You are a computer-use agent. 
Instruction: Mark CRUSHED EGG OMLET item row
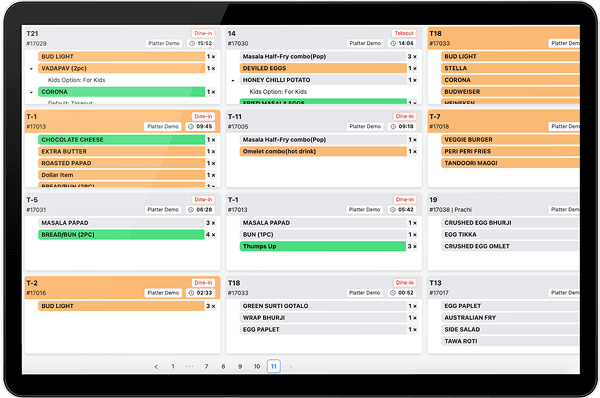pyautogui.click(x=510, y=246)
